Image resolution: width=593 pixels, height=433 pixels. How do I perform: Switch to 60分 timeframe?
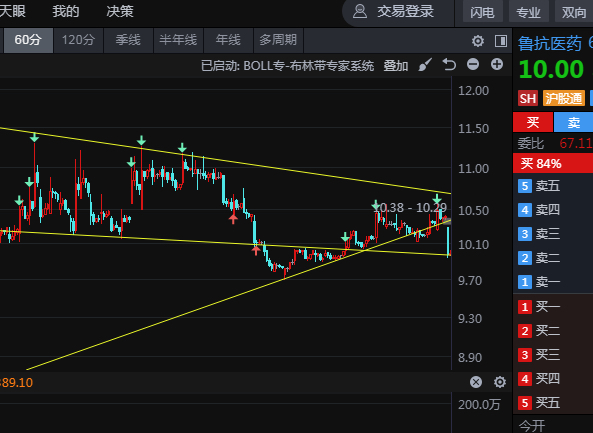tap(28, 40)
